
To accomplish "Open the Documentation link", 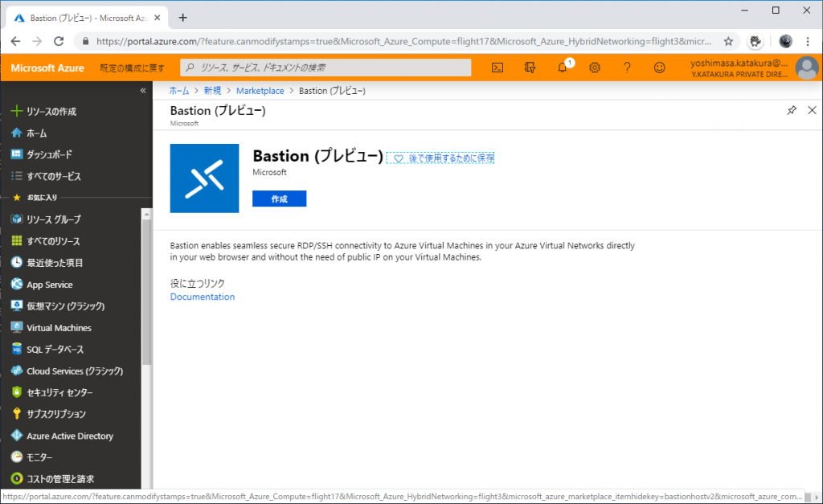I will click(x=202, y=297).
